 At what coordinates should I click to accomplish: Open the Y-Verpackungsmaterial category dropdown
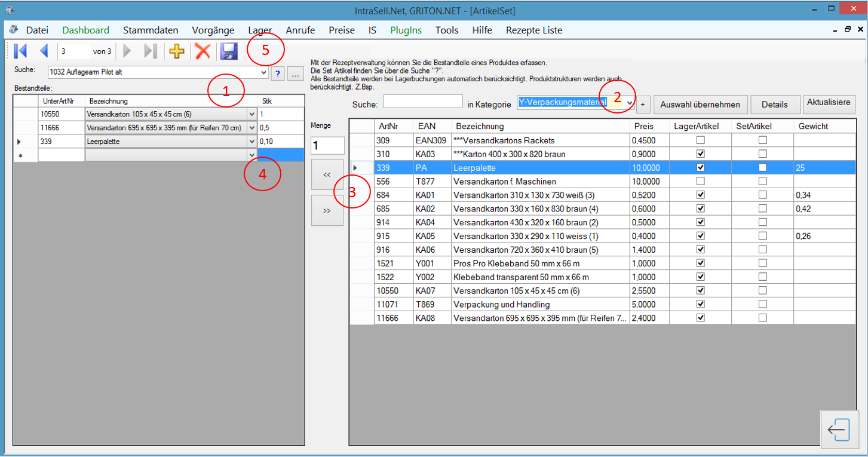pos(630,103)
